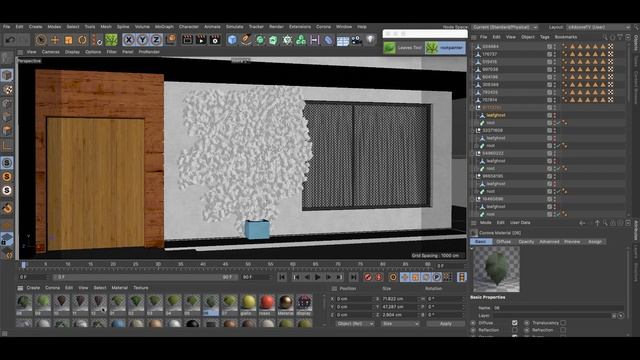The image size is (640, 360).
Task: Select the Rotate tool
Action: (x=82, y=40)
